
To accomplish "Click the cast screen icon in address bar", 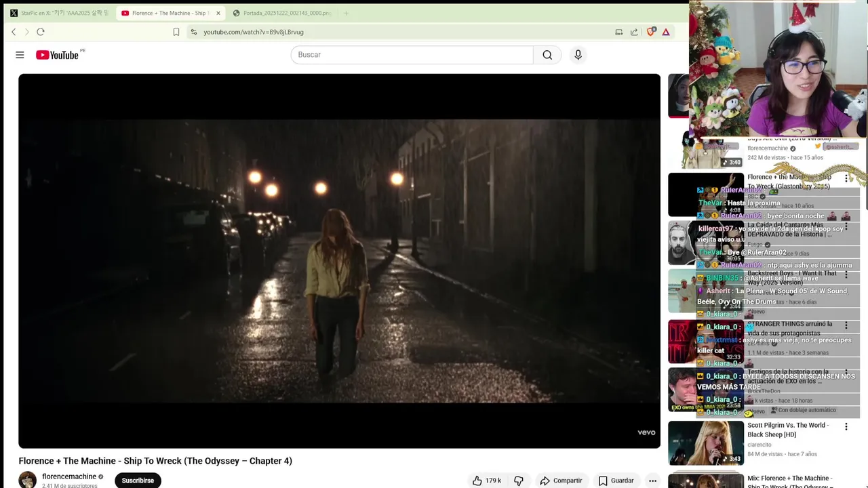I will [x=618, y=32].
